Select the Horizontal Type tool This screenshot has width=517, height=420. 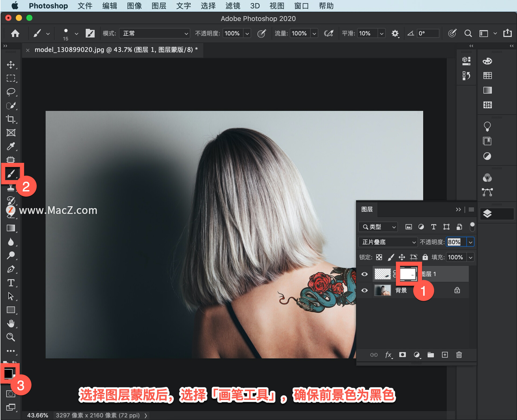coord(11,283)
